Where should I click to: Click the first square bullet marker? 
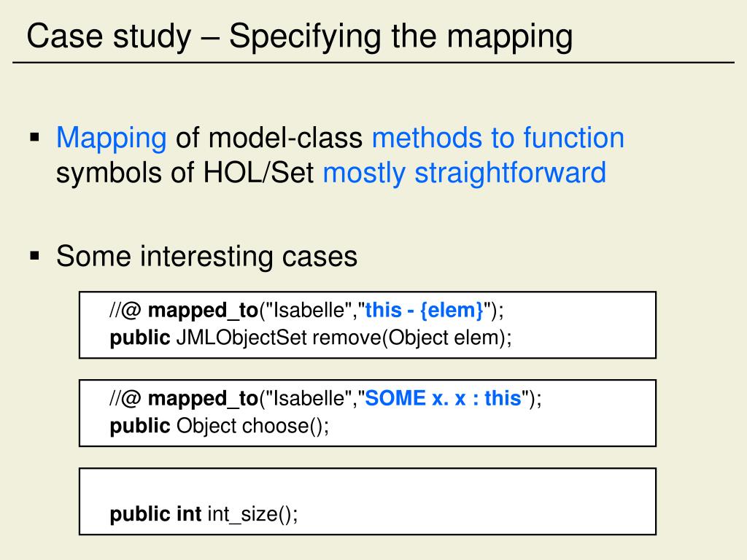(x=35, y=138)
